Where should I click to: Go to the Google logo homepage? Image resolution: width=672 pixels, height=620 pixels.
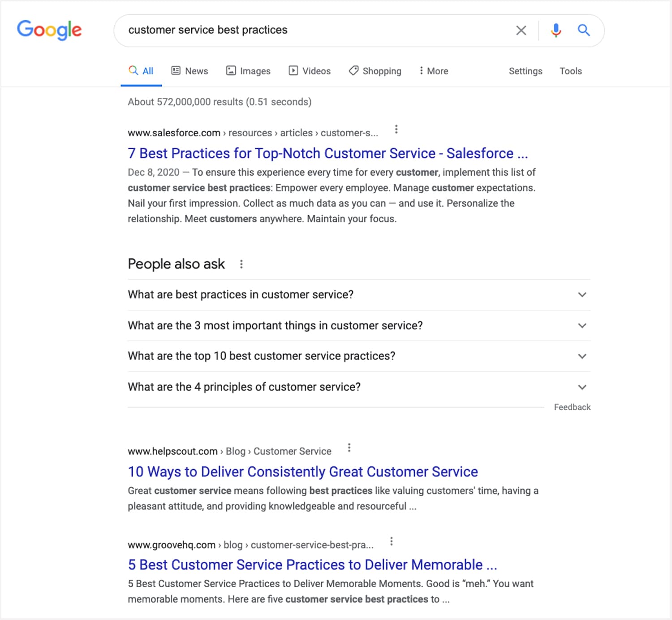pos(49,30)
